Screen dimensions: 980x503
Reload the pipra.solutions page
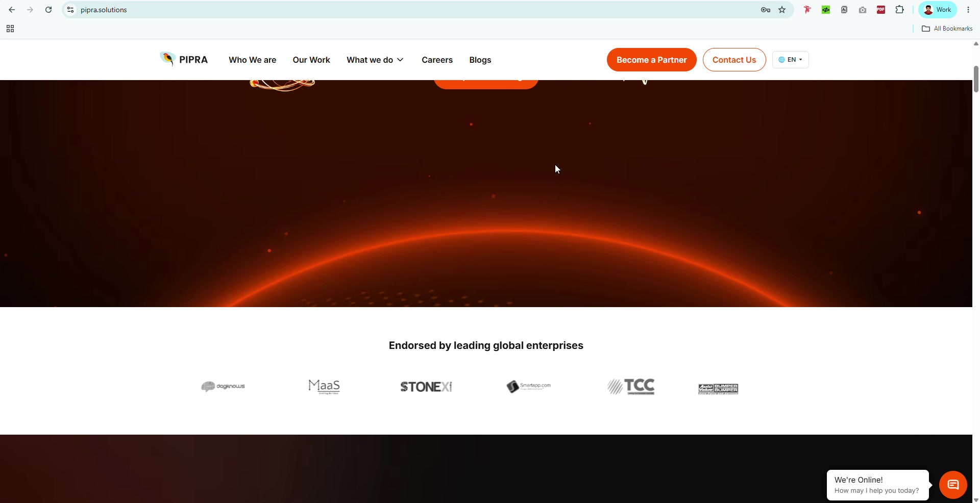tap(48, 10)
